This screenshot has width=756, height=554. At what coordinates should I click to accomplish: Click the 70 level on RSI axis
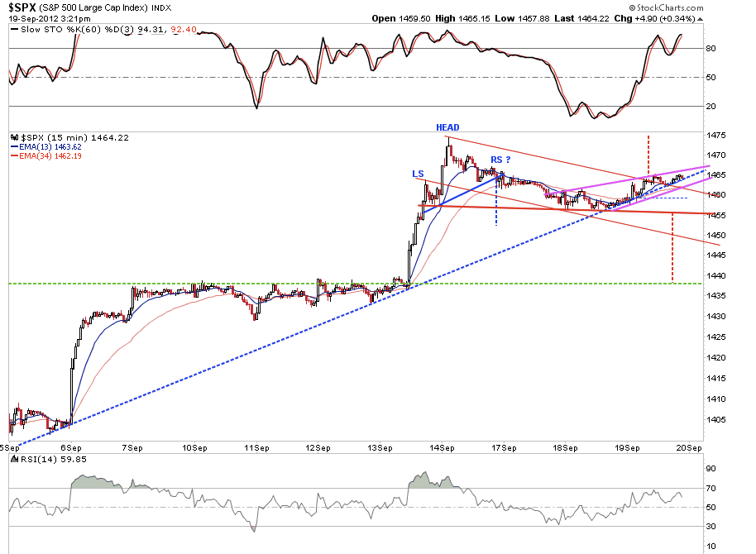711,489
